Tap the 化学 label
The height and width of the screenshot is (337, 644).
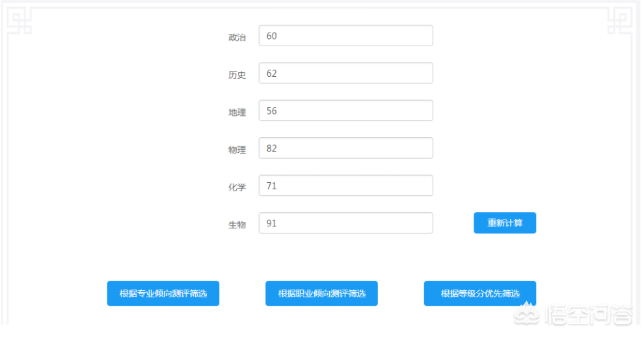(x=237, y=187)
